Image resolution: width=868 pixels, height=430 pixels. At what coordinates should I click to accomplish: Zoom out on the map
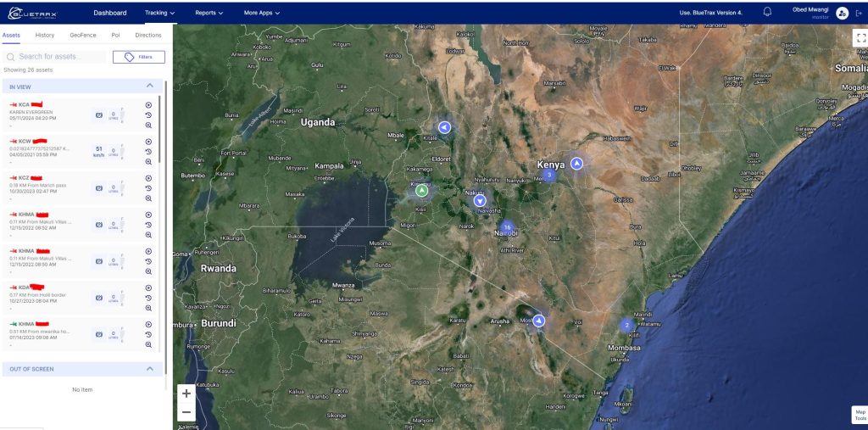186,412
